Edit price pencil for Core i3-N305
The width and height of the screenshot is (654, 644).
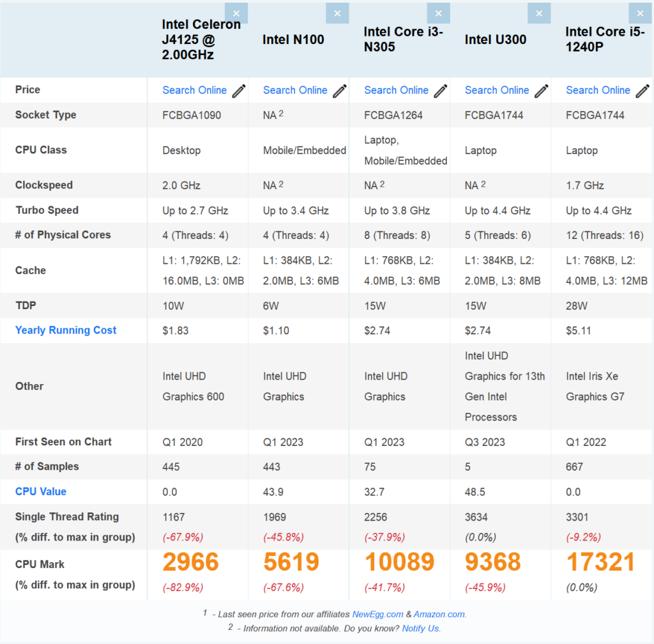point(441,91)
